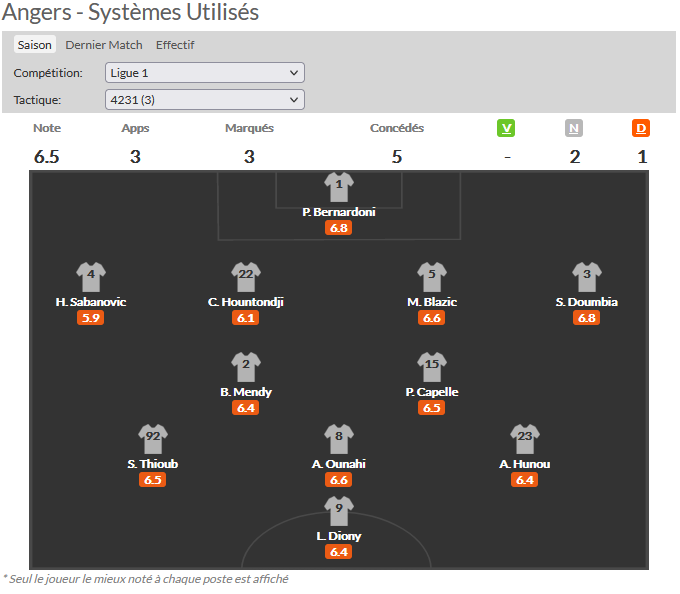The image size is (680, 594).
Task: Click A. Hunou player name link
Action: 525,464
